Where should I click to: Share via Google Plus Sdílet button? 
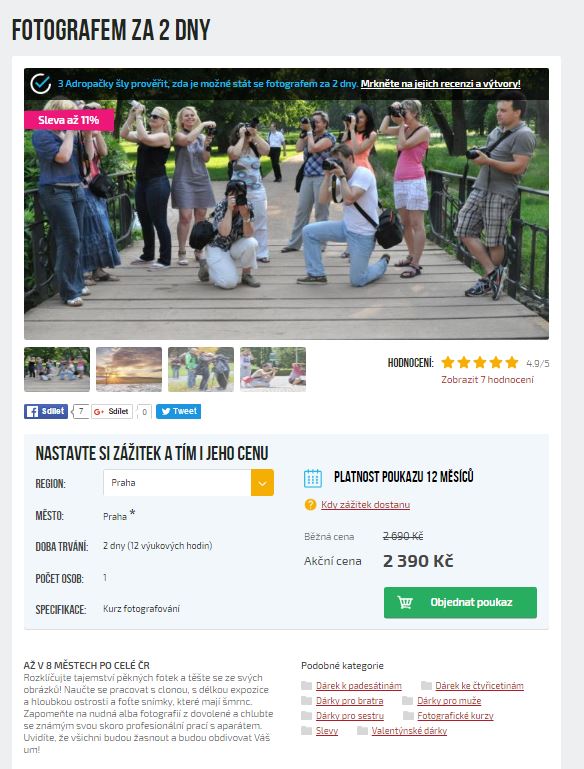coord(112,411)
